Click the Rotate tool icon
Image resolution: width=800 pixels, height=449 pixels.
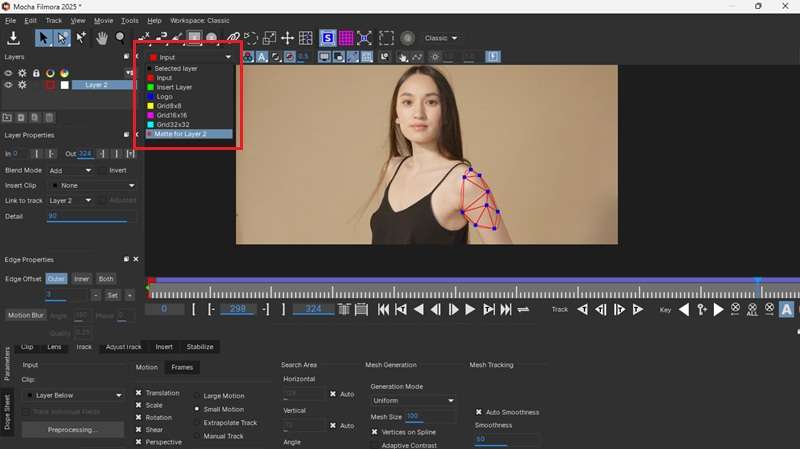pos(251,38)
